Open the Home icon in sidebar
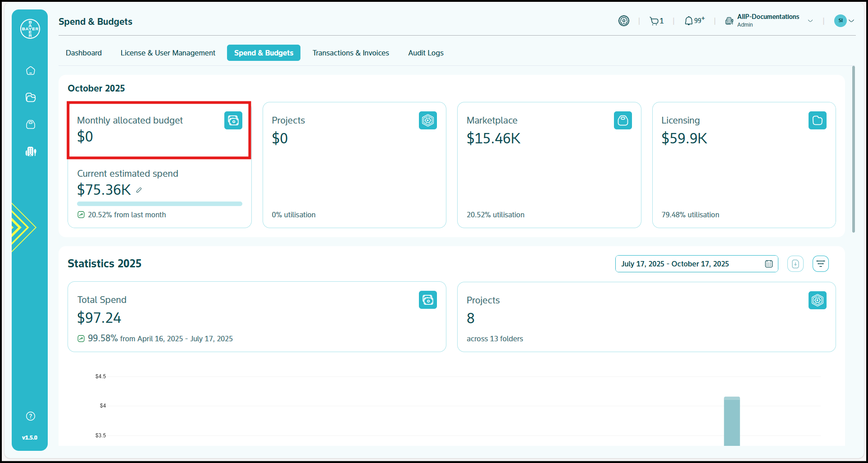This screenshot has height=463, width=868. point(31,71)
